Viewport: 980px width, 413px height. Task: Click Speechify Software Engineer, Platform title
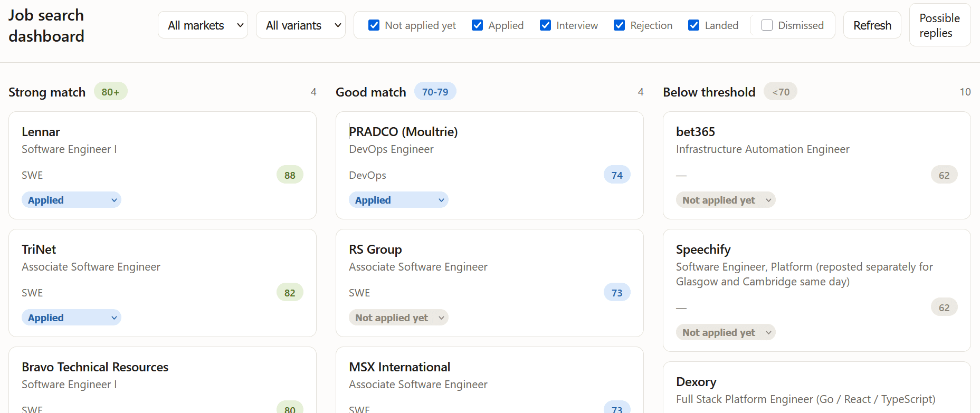(804, 274)
